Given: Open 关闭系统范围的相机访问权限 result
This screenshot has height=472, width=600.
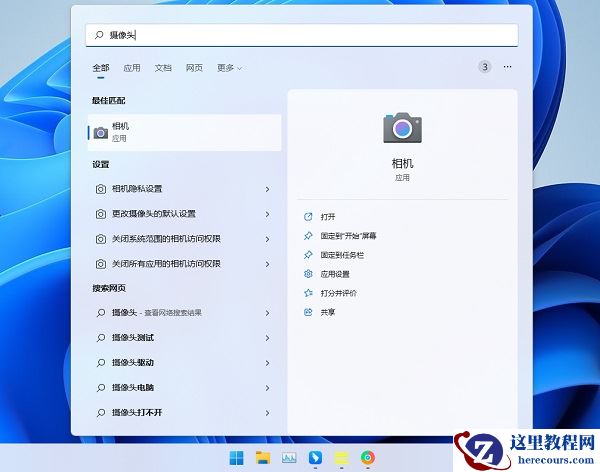Looking at the screenshot, I should pos(184,239).
